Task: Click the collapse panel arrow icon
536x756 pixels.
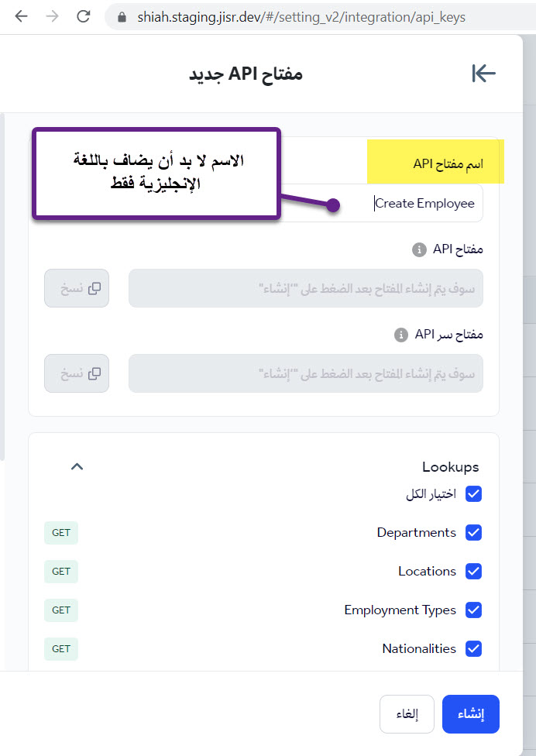Action: pyautogui.click(x=483, y=74)
